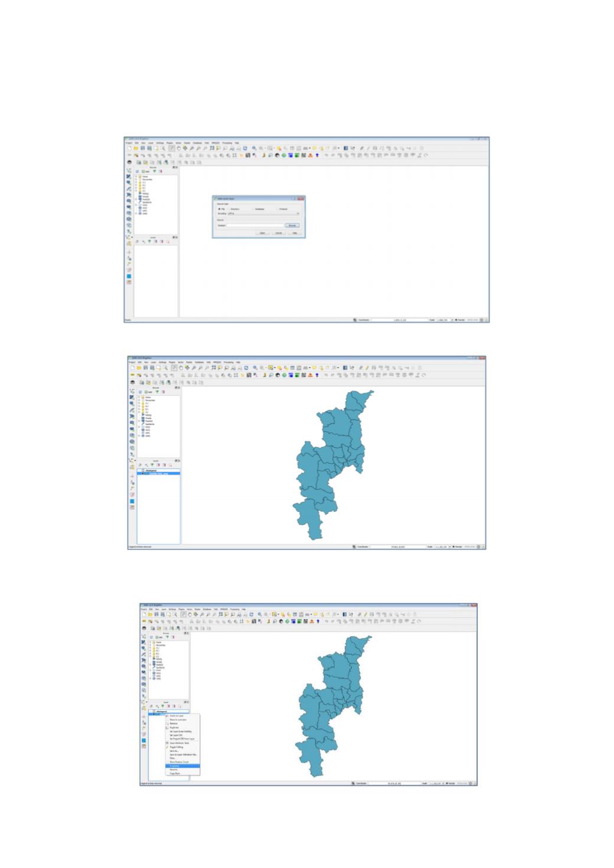This screenshot has height=868, width=614.
Task: Click Cancel button in Add vector layer dialog
Action: [x=279, y=233]
